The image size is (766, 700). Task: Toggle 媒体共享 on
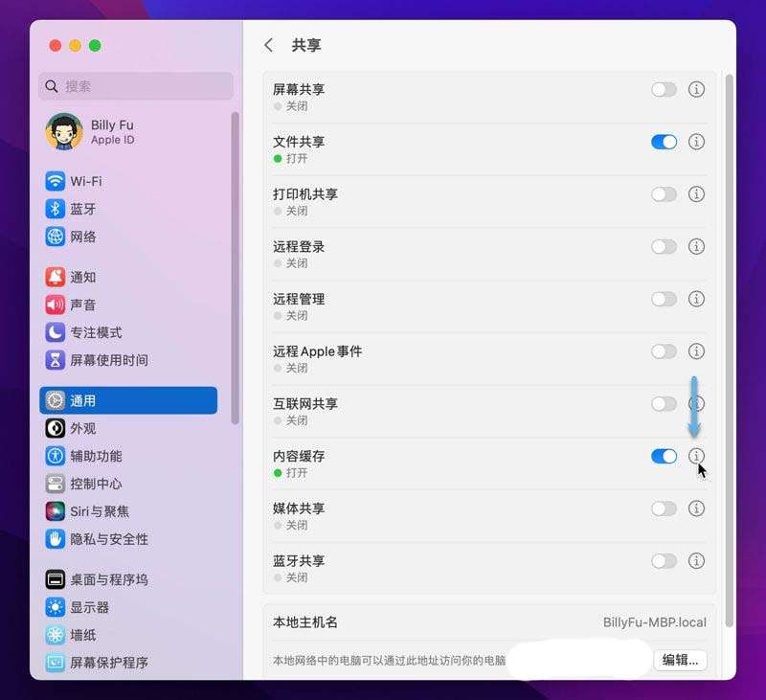(x=665, y=509)
